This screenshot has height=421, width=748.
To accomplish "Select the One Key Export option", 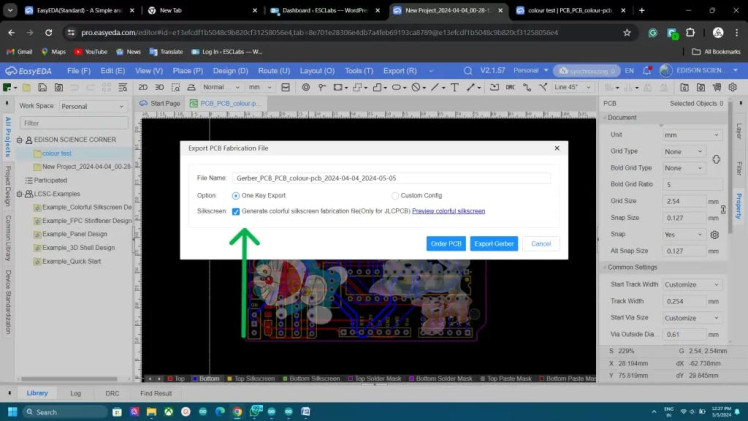I will (236, 195).
